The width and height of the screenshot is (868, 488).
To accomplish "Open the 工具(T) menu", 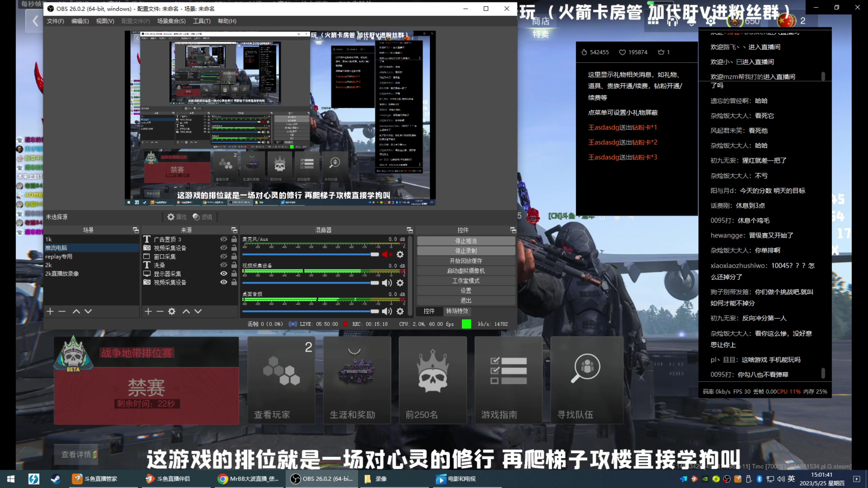I will coord(202,21).
